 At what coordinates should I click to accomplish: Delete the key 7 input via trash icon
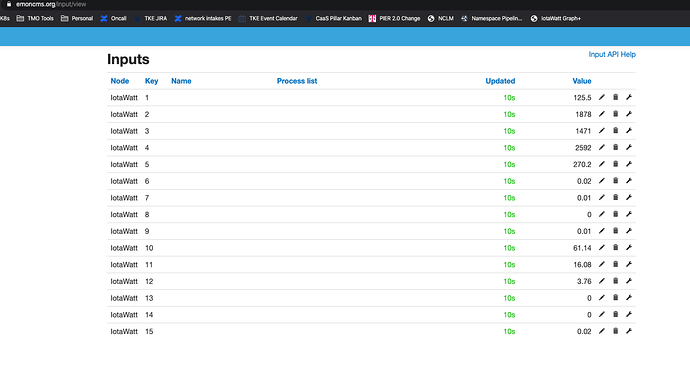click(616, 198)
